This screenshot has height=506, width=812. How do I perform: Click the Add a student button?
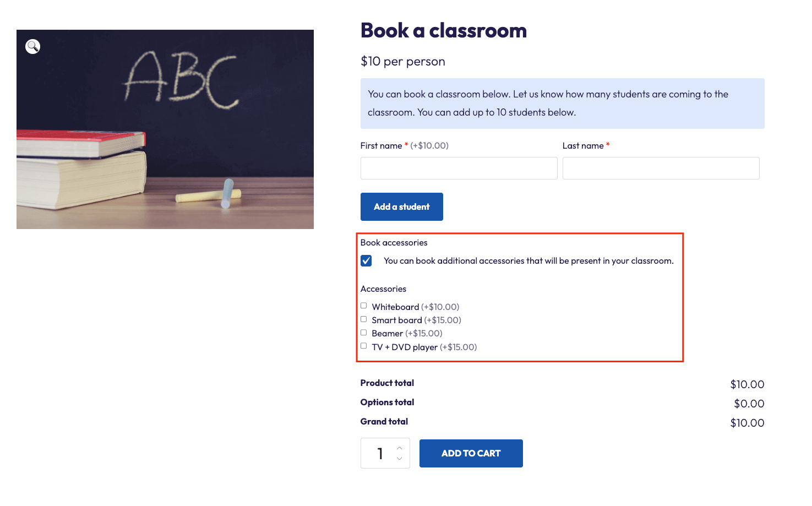[401, 206]
